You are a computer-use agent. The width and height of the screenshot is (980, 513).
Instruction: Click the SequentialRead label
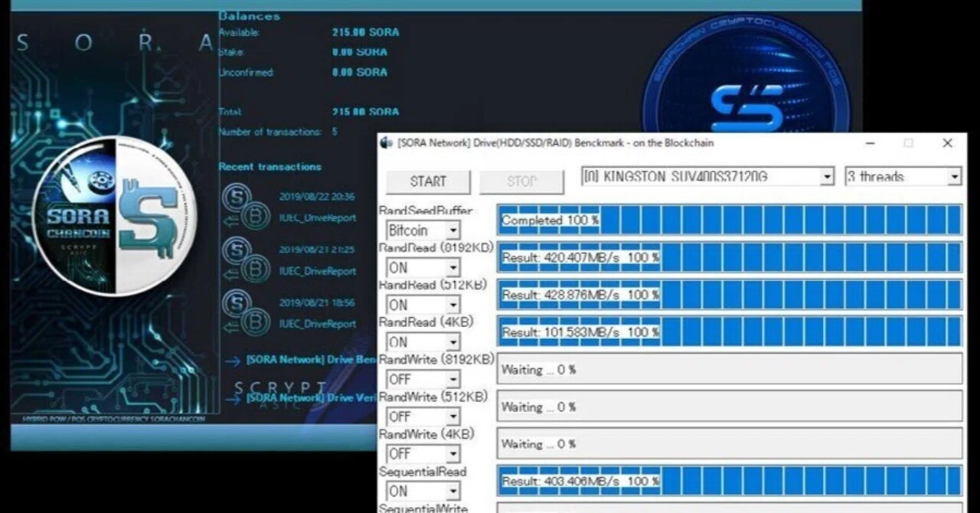(423, 472)
